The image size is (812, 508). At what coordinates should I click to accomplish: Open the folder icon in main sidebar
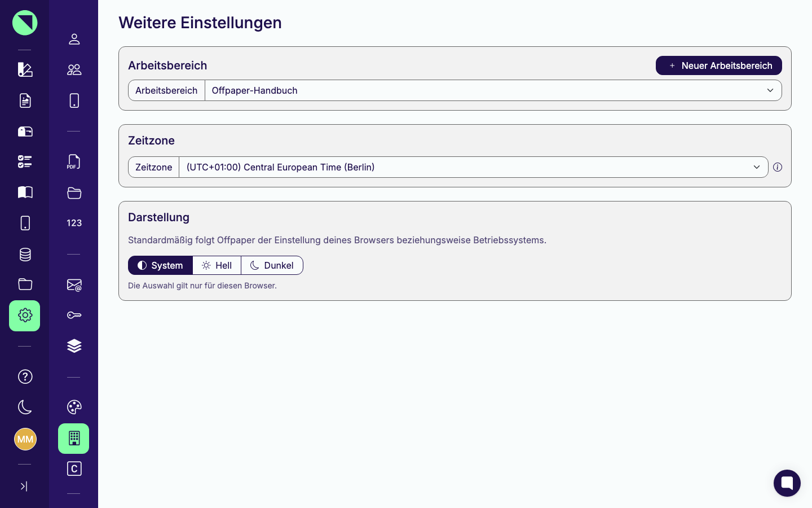click(25, 284)
